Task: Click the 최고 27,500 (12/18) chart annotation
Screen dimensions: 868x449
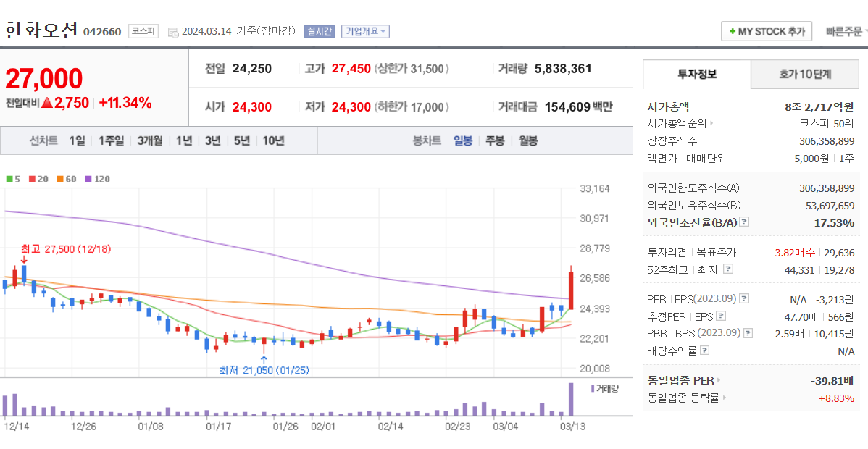Action: tap(65, 249)
